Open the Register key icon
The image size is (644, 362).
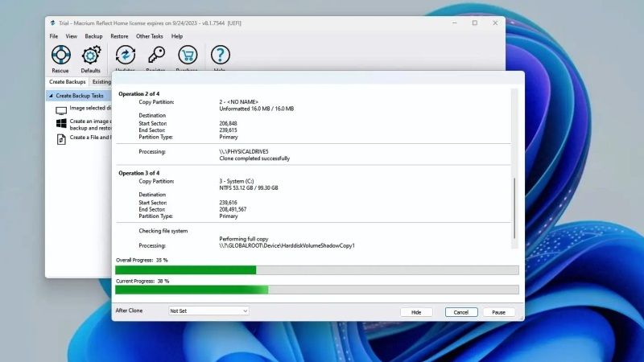pyautogui.click(x=156, y=55)
